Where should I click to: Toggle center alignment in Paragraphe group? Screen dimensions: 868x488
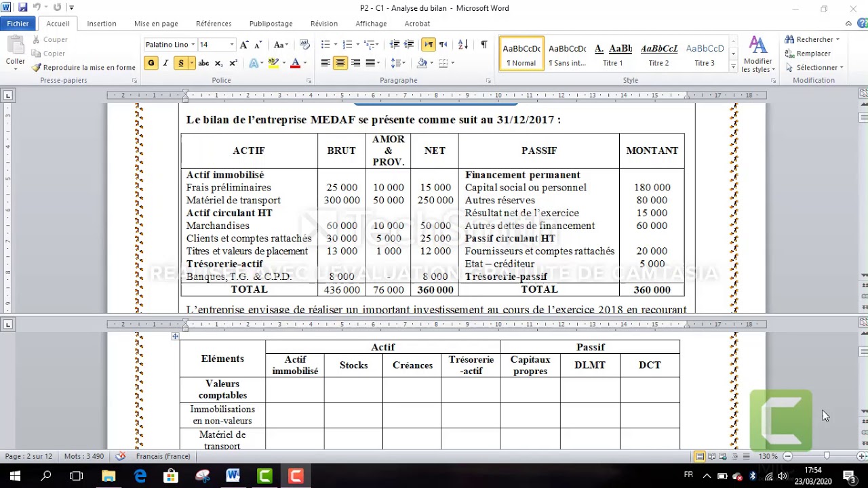coord(340,62)
